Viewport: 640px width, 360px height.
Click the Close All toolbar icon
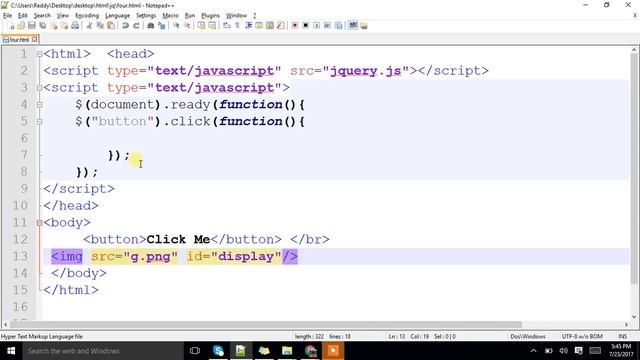pos(64,26)
